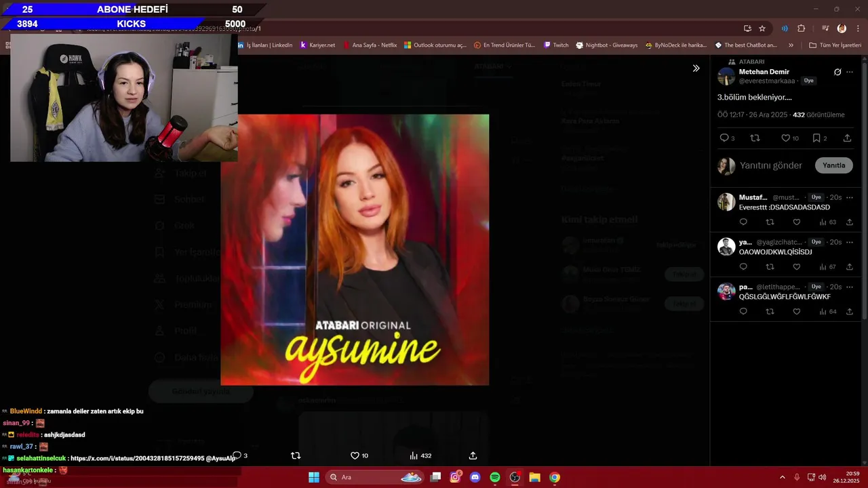Open the Chrome profile avatar

click(x=842, y=28)
